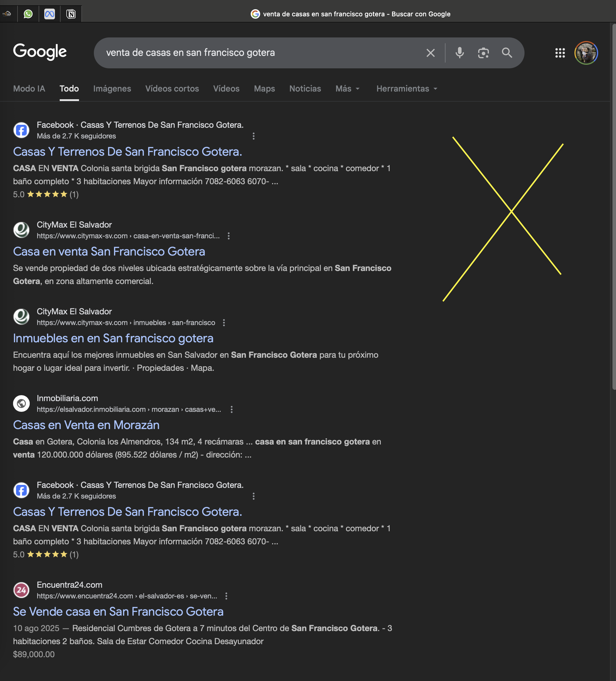
Task: Open three-dot menu for topmost Facebook result
Action: pyautogui.click(x=253, y=136)
